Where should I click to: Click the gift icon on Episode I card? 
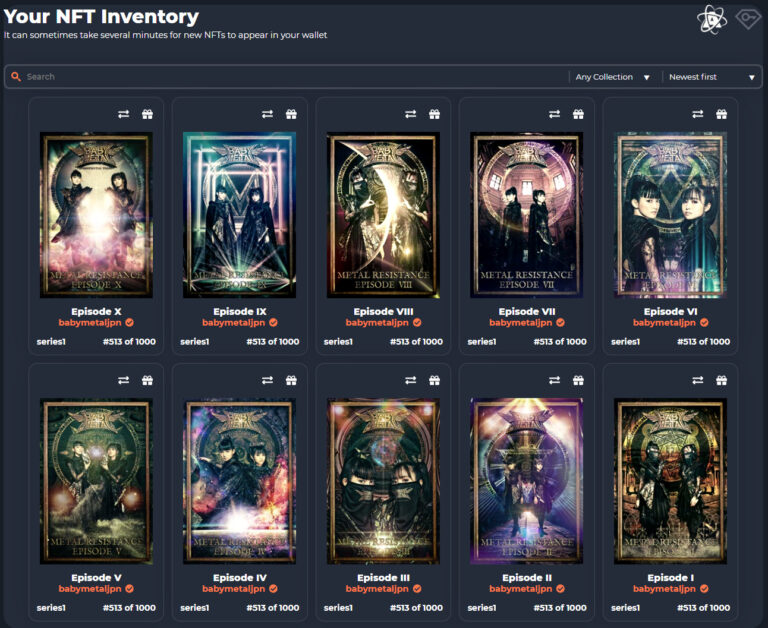click(x=722, y=380)
